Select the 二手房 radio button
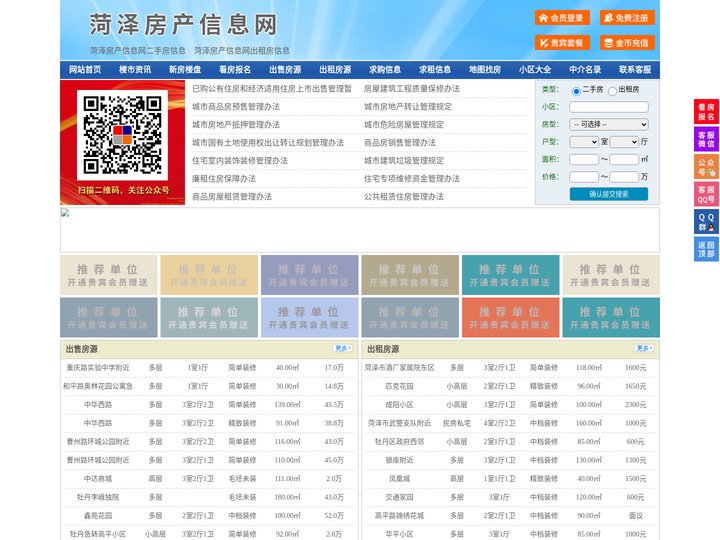The height and width of the screenshot is (540, 720). point(576,91)
